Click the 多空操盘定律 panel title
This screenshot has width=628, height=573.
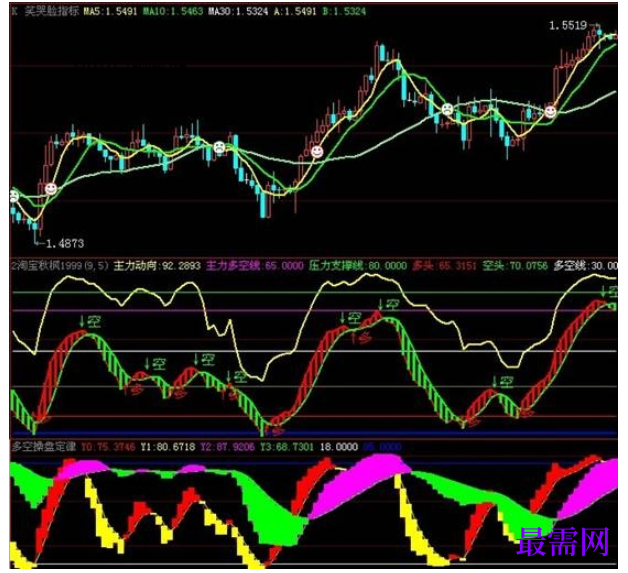pyautogui.click(x=44, y=446)
